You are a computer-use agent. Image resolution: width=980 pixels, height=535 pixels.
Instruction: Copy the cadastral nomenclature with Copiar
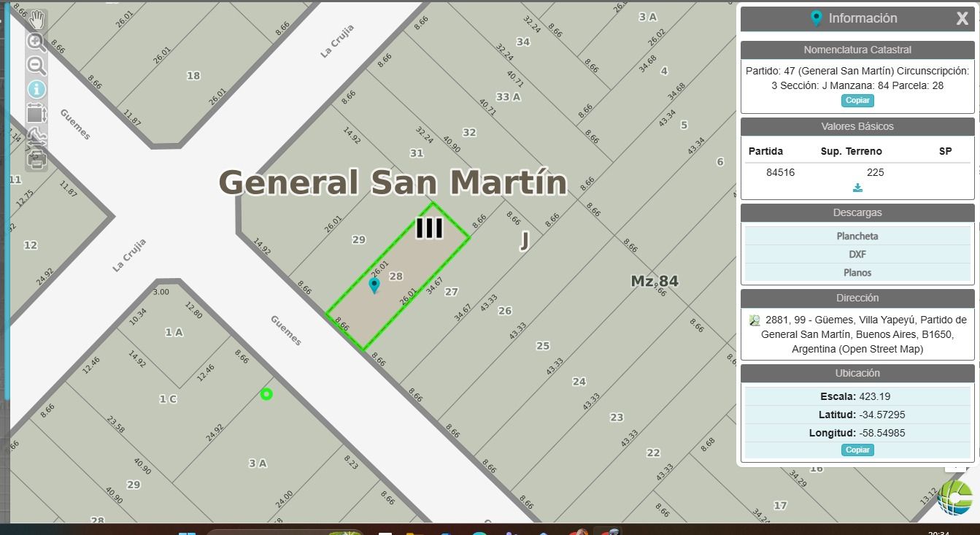(857, 101)
